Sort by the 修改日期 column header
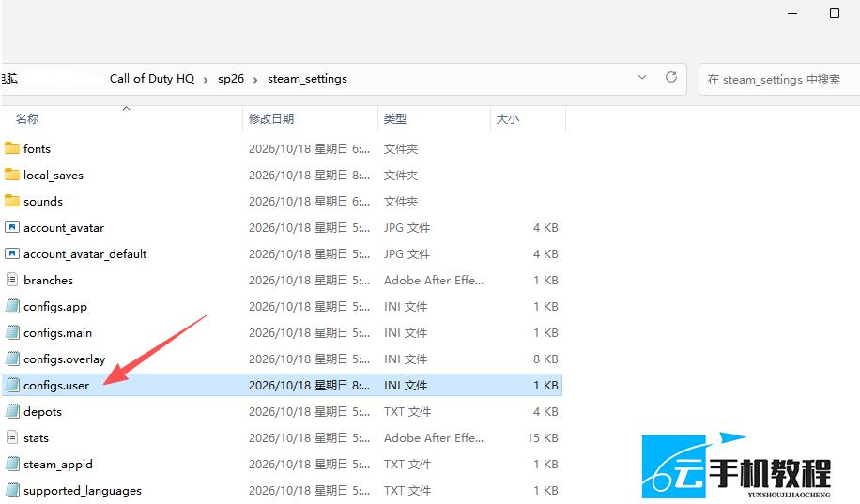 click(271, 118)
